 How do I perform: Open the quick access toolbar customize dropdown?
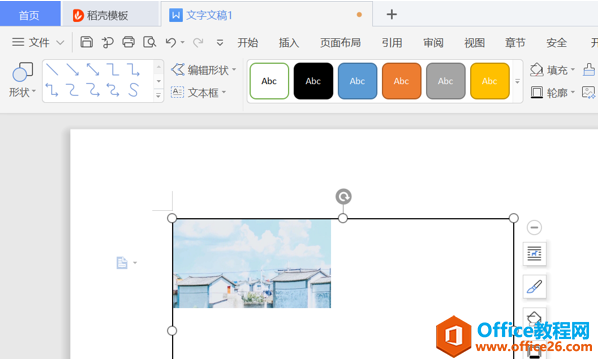220,42
